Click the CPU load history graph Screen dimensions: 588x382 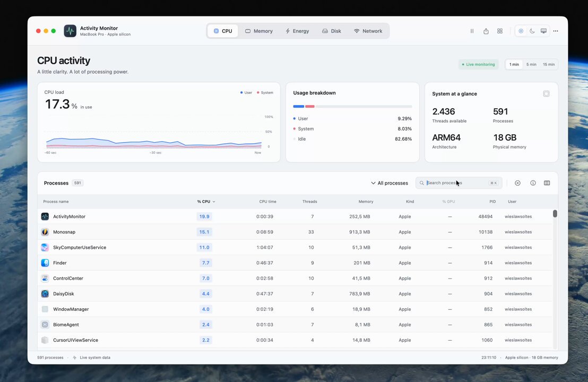coord(153,132)
